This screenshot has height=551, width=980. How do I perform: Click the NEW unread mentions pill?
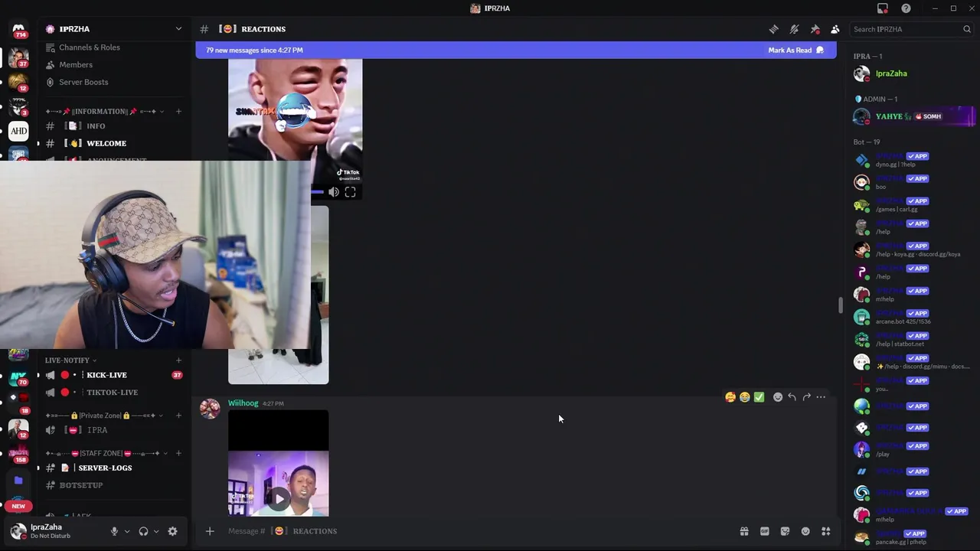pos(18,506)
